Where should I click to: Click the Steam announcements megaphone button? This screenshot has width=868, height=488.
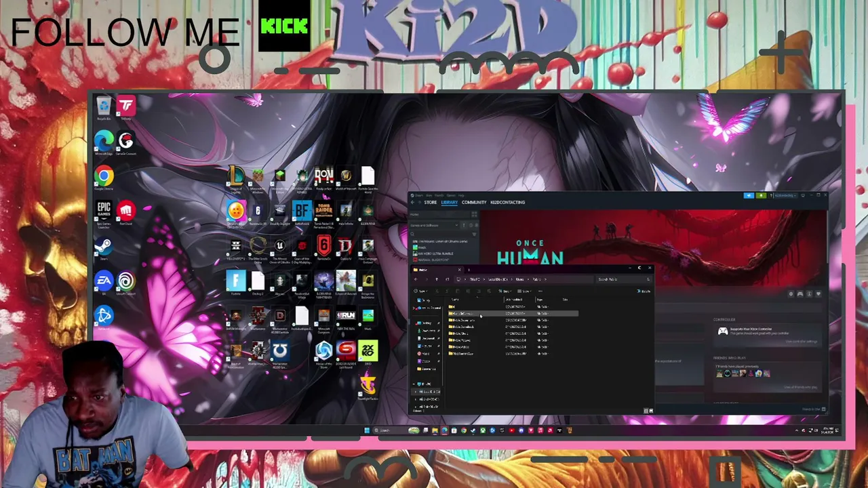[749, 195]
